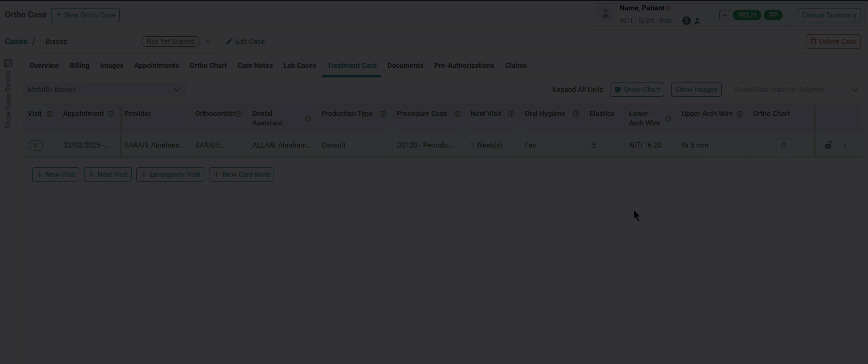Click the Show Chart button
This screenshot has width=868, height=364.
[637, 90]
